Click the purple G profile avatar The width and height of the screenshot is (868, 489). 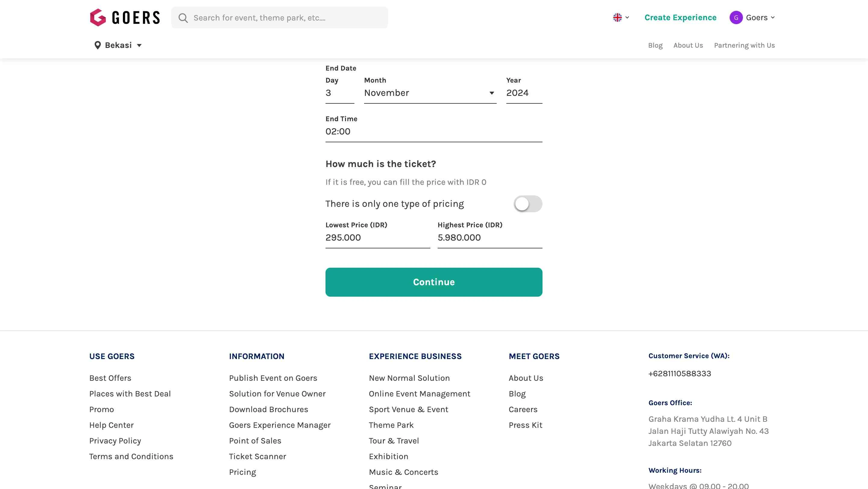736,17
